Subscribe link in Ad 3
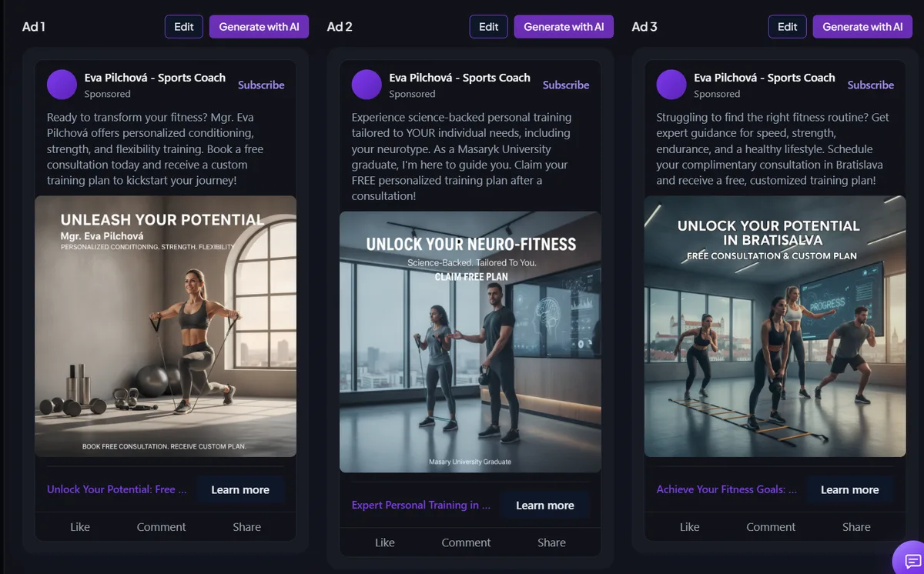The image size is (924, 574). click(871, 85)
